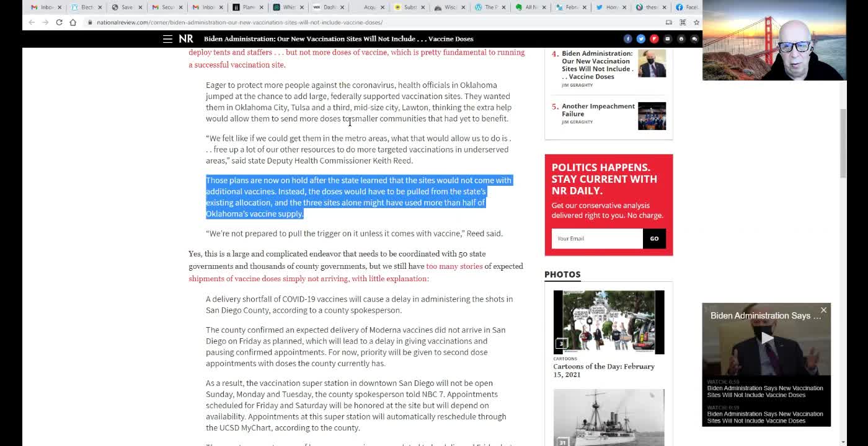Open the 'too many stories' link
Image resolution: width=868 pixels, height=446 pixels.
pos(454,266)
